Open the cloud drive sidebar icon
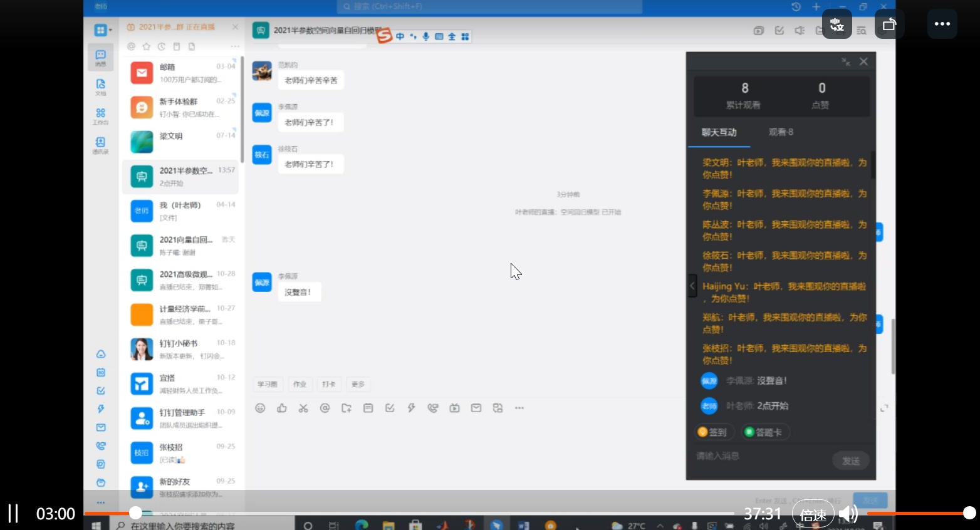980x530 pixels. click(101, 354)
